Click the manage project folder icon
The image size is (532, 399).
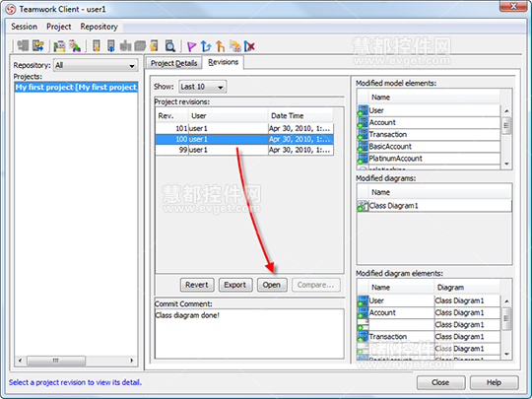point(59,45)
